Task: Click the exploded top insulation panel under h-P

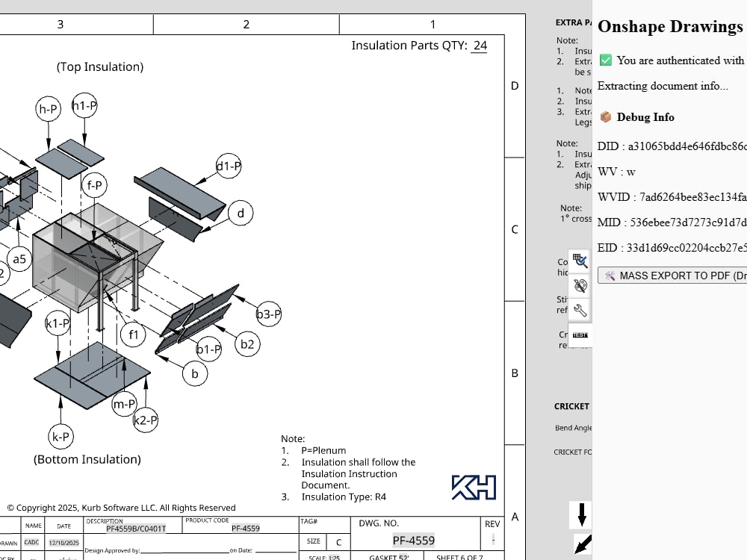Action: click(61, 164)
